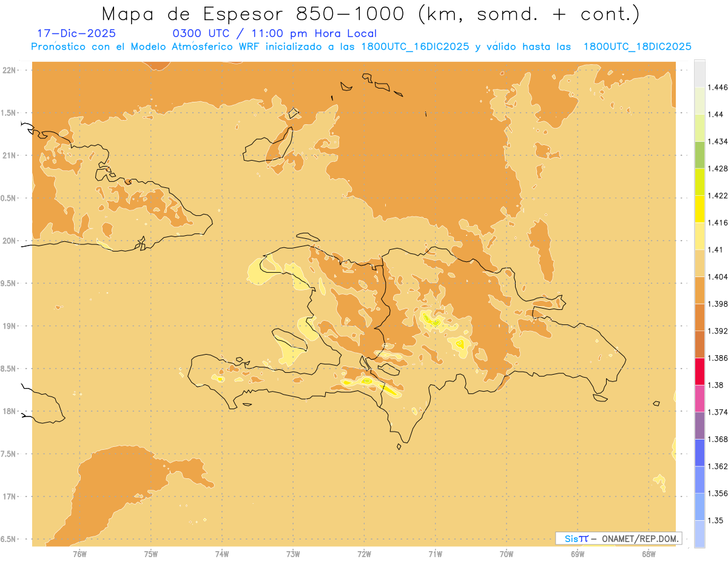
Task: Click the green legend swatch between 1.428 and 1.434
Action: point(699,155)
